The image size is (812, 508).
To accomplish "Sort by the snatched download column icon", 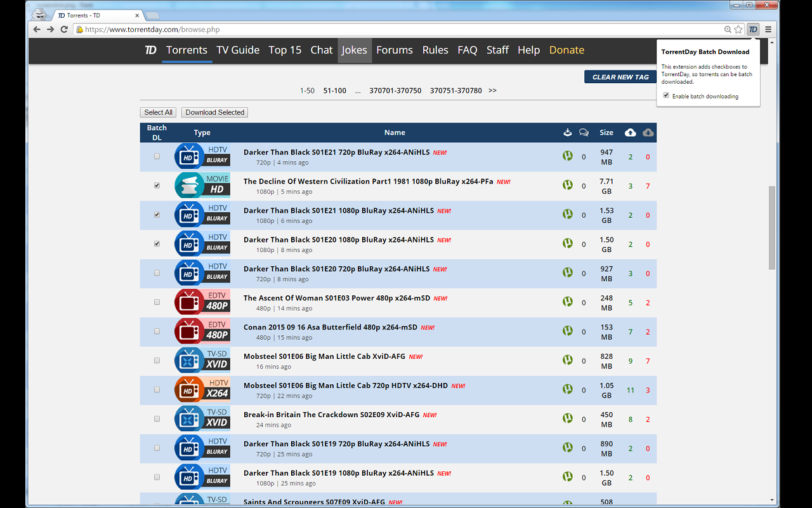I will tap(568, 132).
